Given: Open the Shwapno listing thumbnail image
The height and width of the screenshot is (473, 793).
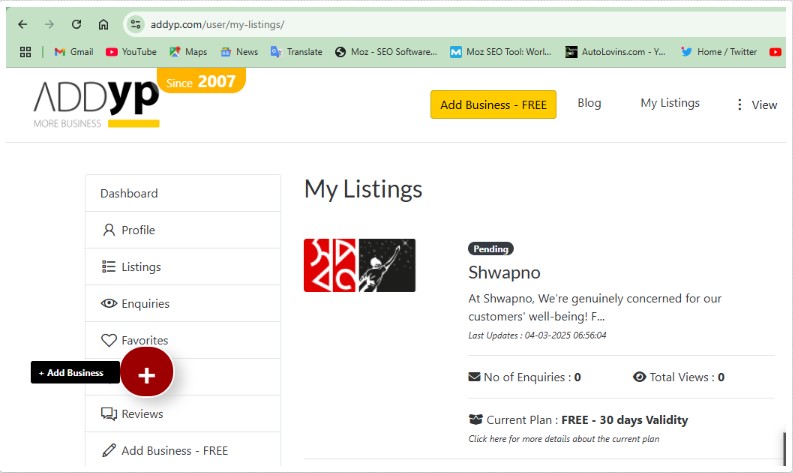Looking at the screenshot, I should [360, 266].
